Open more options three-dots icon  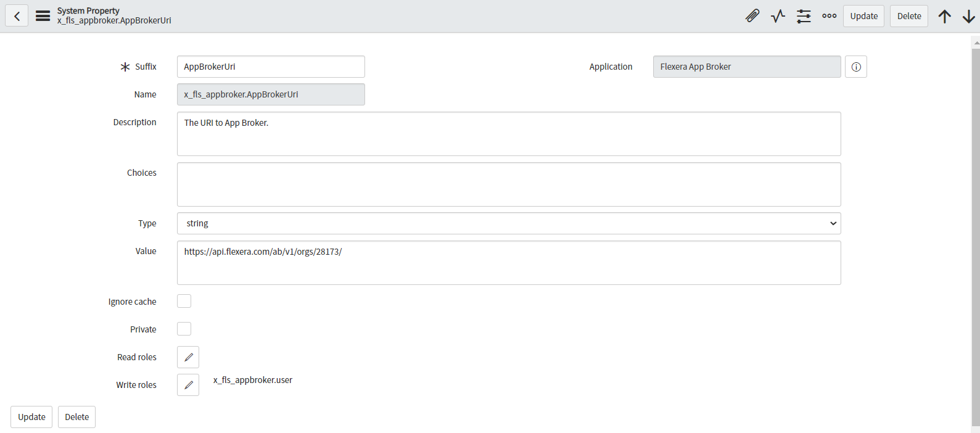830,16
